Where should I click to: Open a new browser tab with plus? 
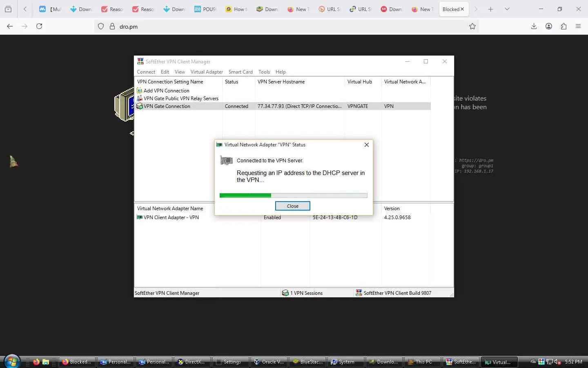coord(491,9)
